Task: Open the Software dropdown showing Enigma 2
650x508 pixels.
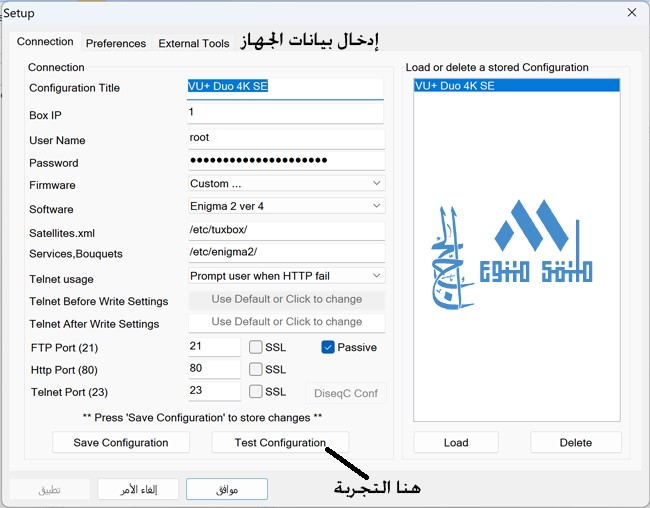Action: tap(286, 206)
